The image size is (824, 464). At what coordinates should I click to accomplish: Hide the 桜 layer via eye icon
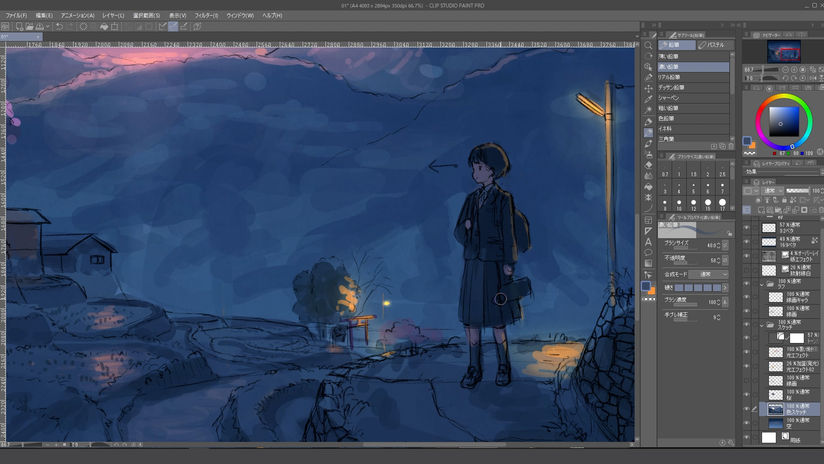coord(747,395)
